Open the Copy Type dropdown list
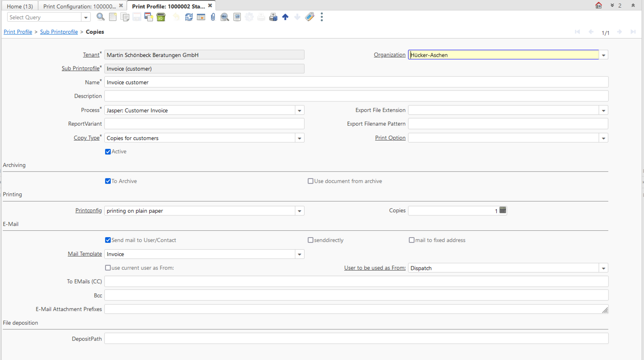The height and width of the screenshot is (360, 644). (x=299, y=138)
